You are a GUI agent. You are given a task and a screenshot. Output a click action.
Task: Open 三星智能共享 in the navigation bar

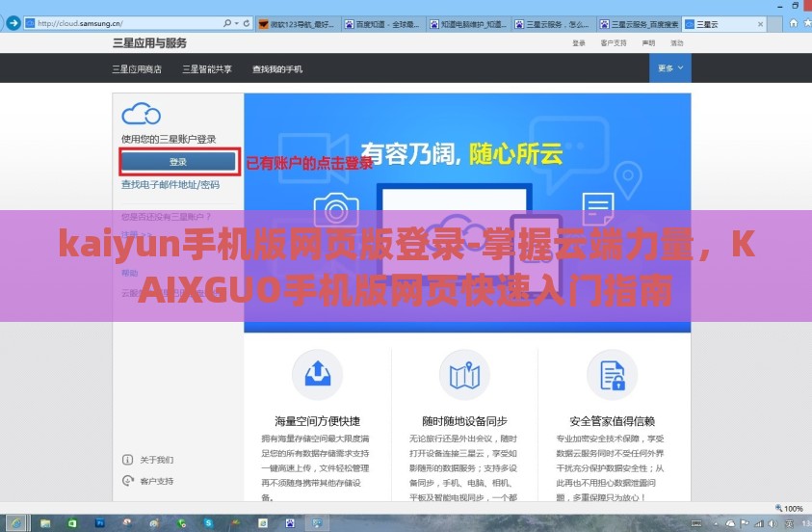(207, 68)
